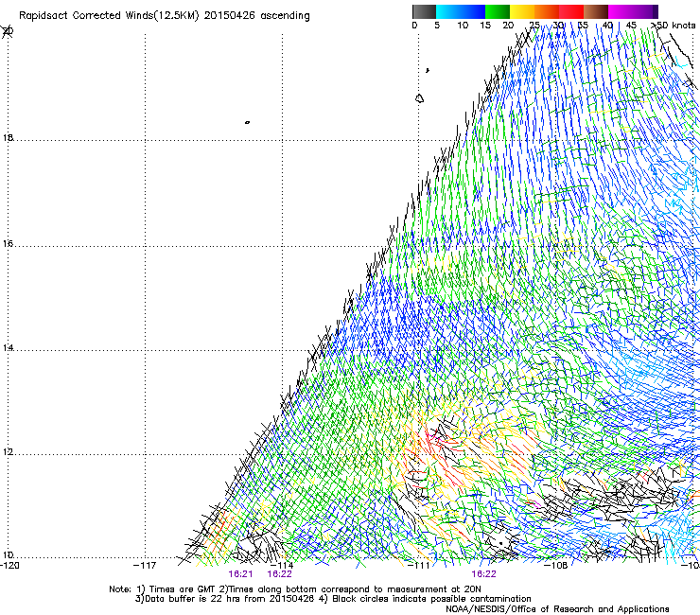Click the 'NOAA/NESDIS/Office of Research and Applications' credit

[557, 609]
